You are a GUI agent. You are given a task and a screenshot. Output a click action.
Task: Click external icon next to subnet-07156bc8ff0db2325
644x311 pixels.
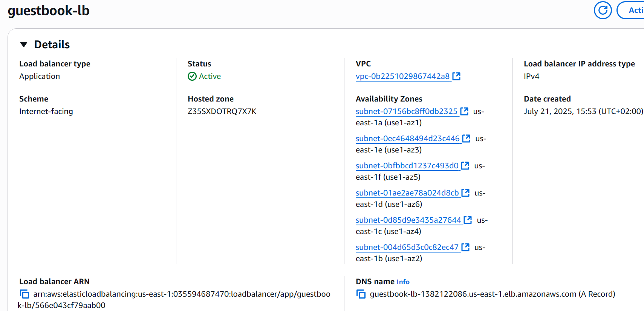pyautogui.click(x=464, y=111)
